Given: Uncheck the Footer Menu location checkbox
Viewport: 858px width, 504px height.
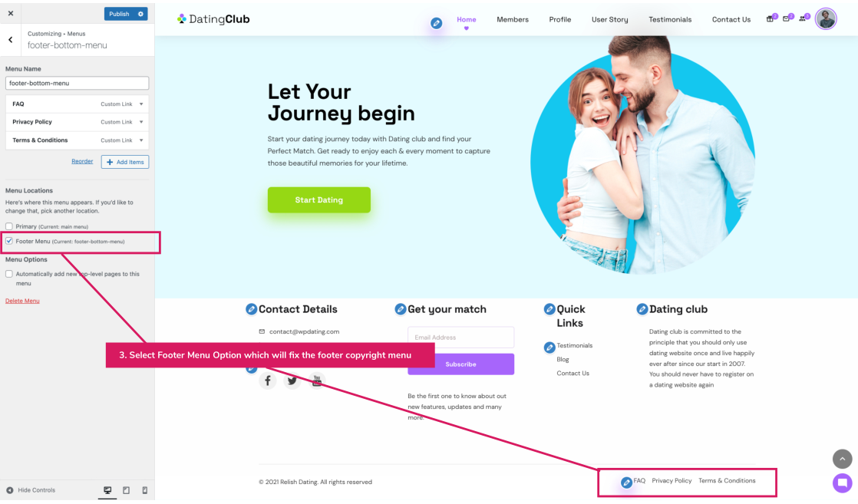Looking at the screenshot, I should coord(9,241).
